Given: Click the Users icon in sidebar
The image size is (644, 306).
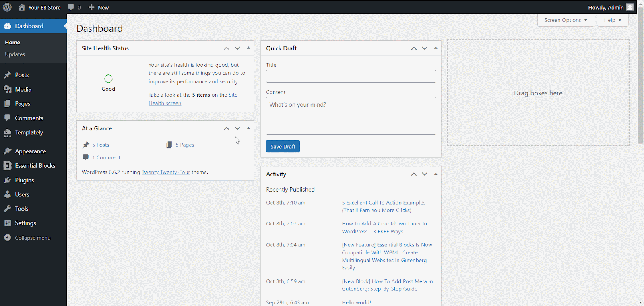Looking at the screenshot, I should pyautogui.click(x=8, y=194).
